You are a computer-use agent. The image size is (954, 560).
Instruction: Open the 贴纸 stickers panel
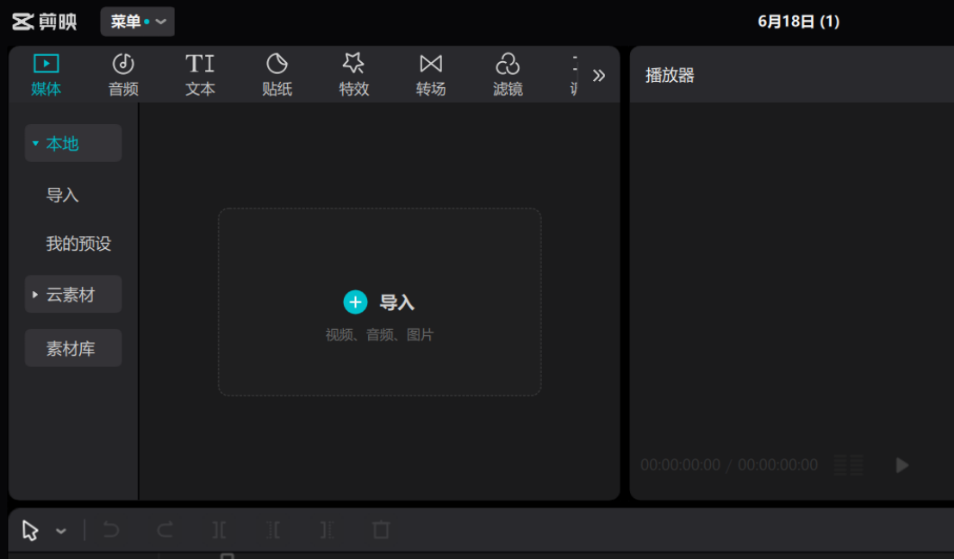click(x=277, y=73)
